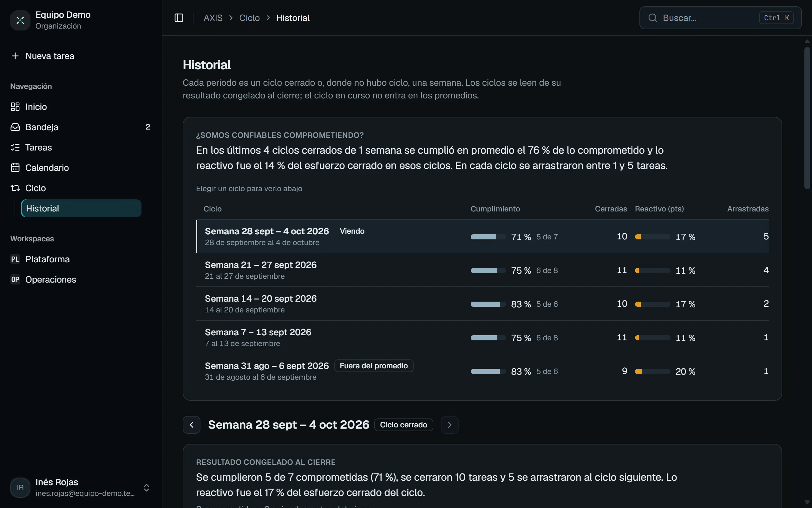812x508 pixels.
Task: Open the Tareas page
Action: coord(81,148)
